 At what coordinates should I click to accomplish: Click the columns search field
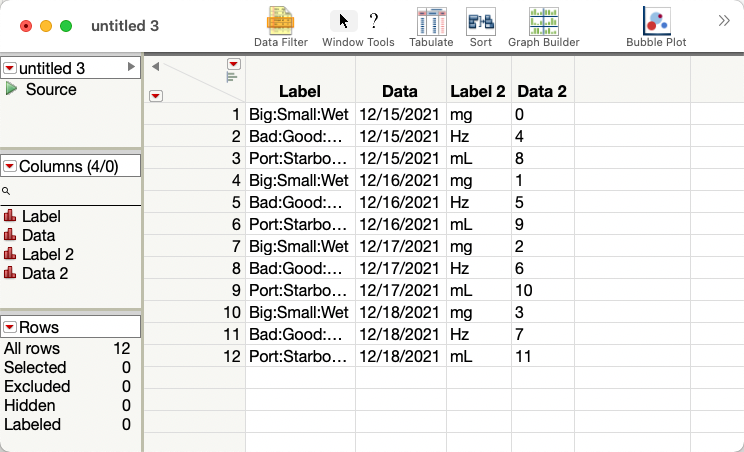tap(70, 190)
